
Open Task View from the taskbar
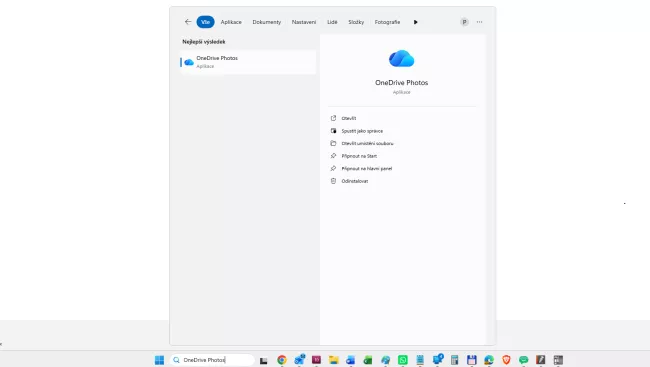[x=264, y=360]
